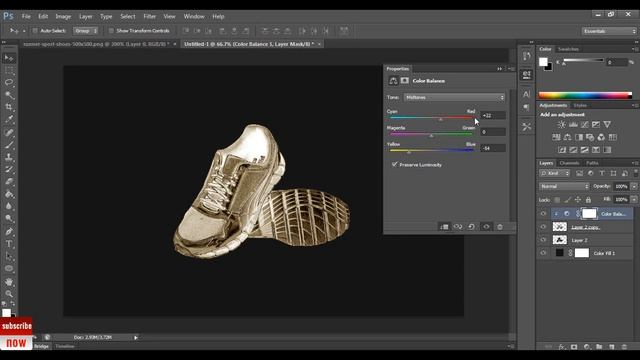
Task: Select the Ellipse shape tool
Action: [x=9, y=269]
